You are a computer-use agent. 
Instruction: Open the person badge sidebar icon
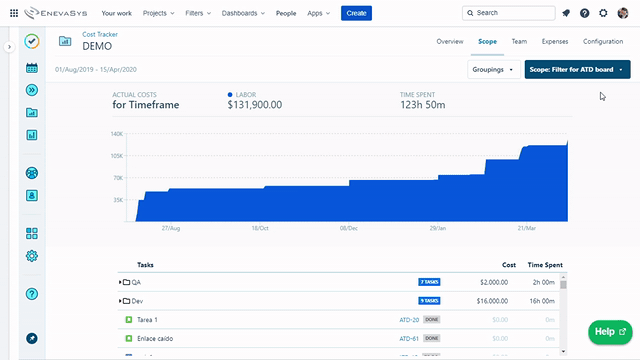point(32,196)
